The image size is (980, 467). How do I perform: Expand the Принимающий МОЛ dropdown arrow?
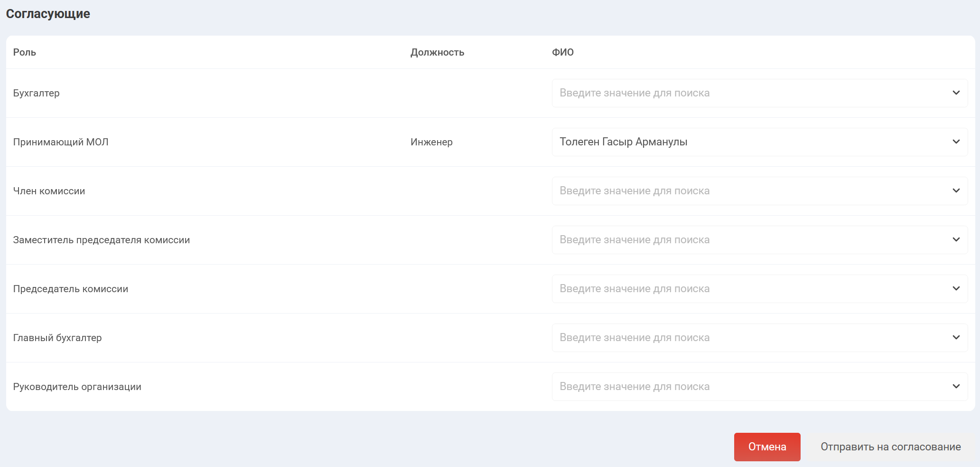[x=956, y=142]
